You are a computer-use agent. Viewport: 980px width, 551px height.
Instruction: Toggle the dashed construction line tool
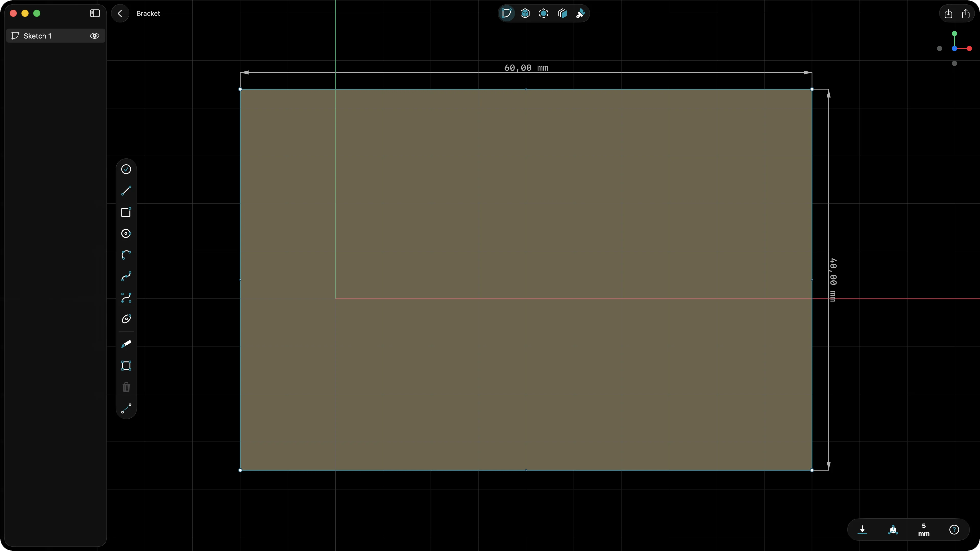(126, 408)
